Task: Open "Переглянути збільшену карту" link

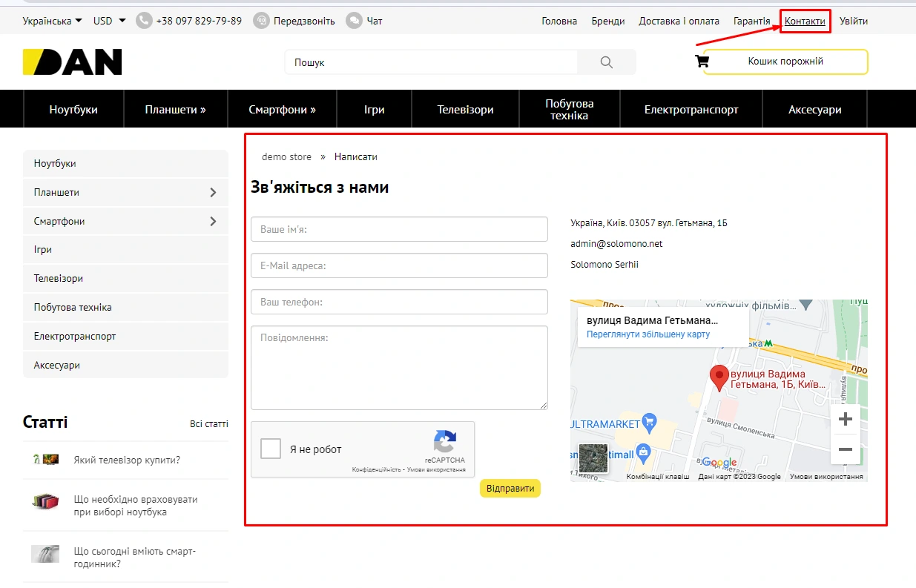Action: click(648, 334)
